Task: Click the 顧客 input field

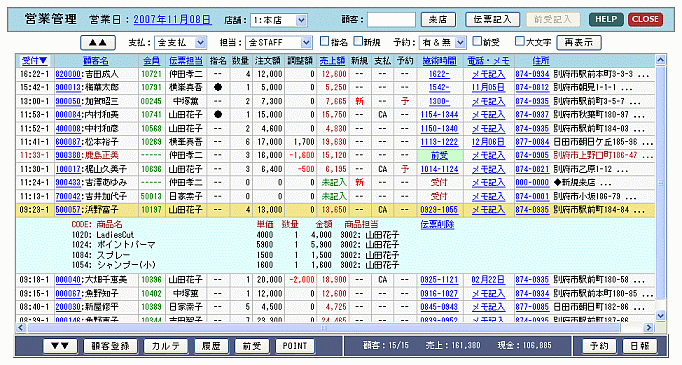Action: [391, 20]
